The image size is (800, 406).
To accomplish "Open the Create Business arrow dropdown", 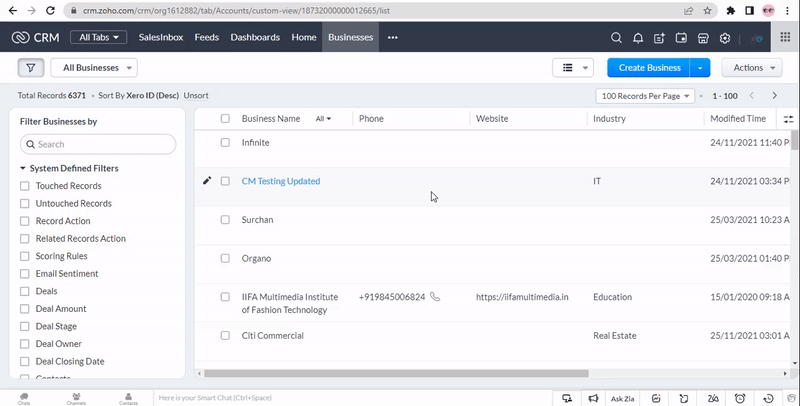I will (700, 68).
